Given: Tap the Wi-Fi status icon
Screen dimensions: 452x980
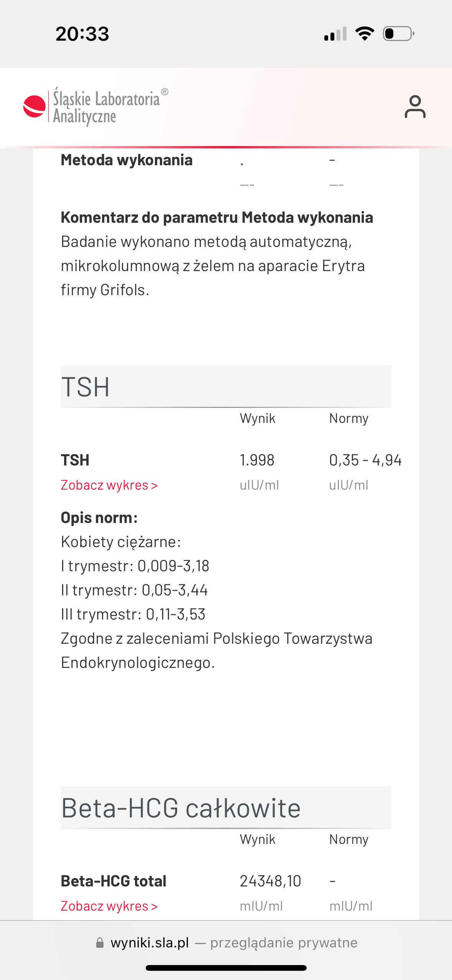Looking at the screenshot, I should (365, 34).
